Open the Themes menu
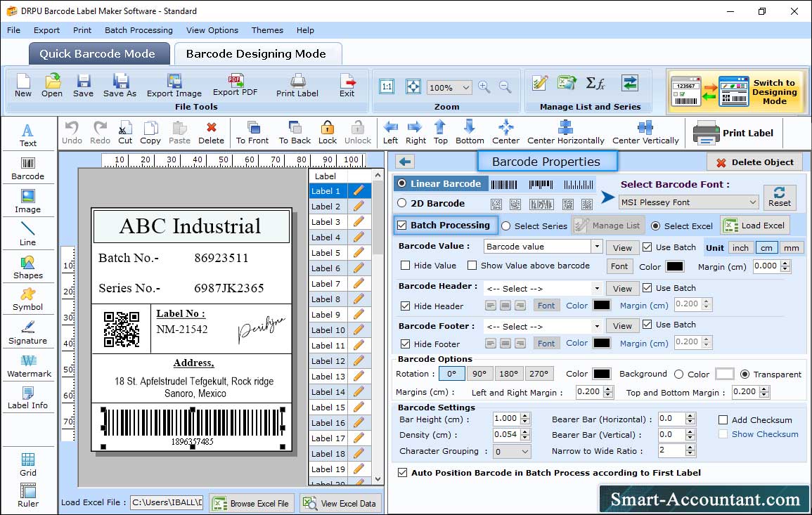 tap(267, 30)
